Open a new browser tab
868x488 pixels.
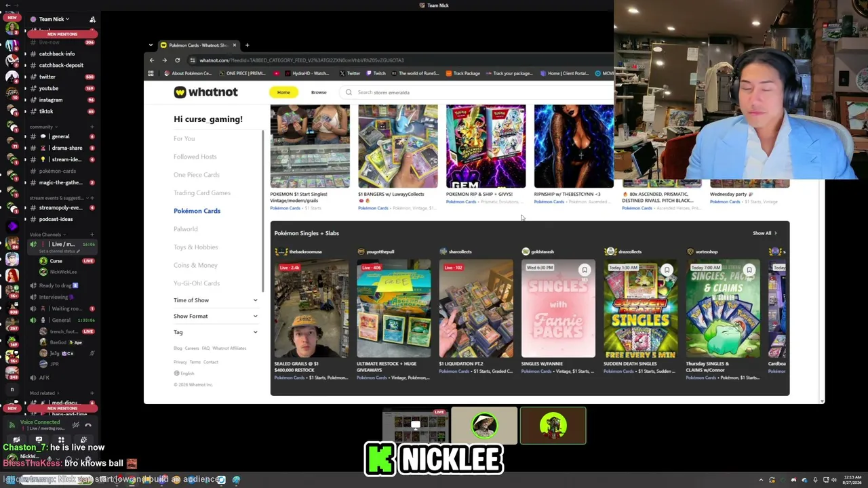coord(247,45)
